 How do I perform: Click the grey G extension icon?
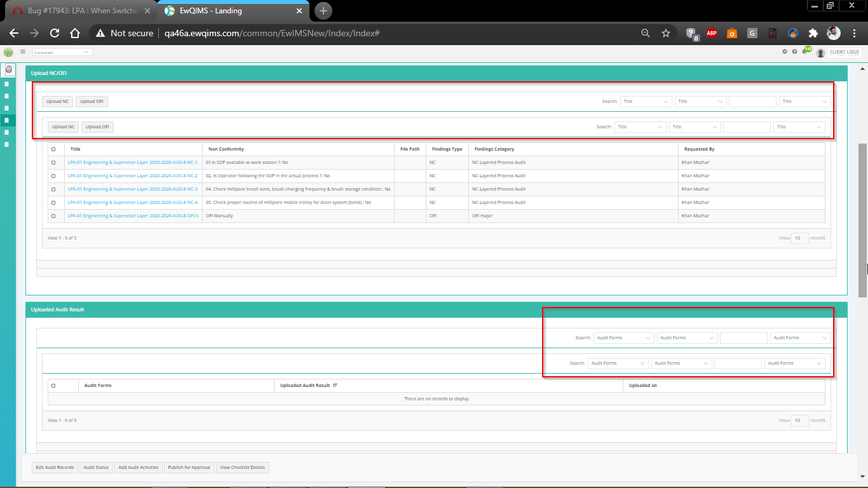(x=752, y=33)
